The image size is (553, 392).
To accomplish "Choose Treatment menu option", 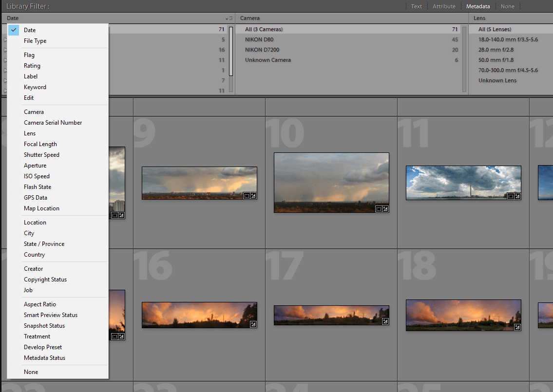I will pos(57,336).
